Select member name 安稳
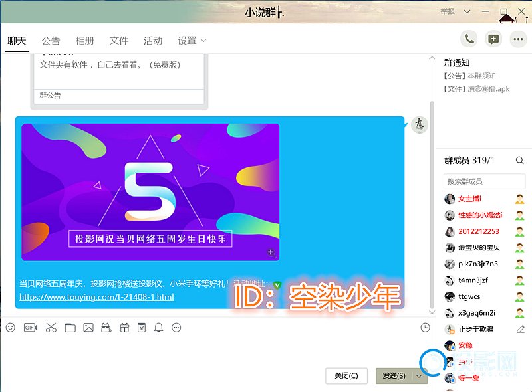532x392 pixels. click(465, 345)
